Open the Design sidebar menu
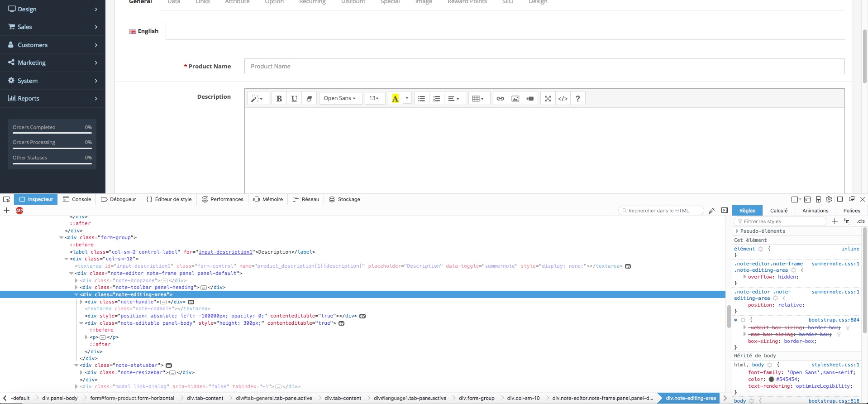 52,9
